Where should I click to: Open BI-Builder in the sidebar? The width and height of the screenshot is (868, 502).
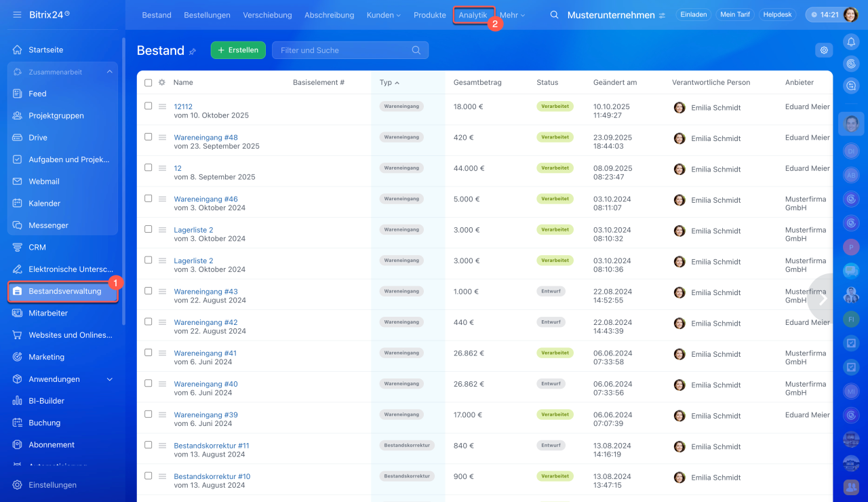[x=46, y=401]
